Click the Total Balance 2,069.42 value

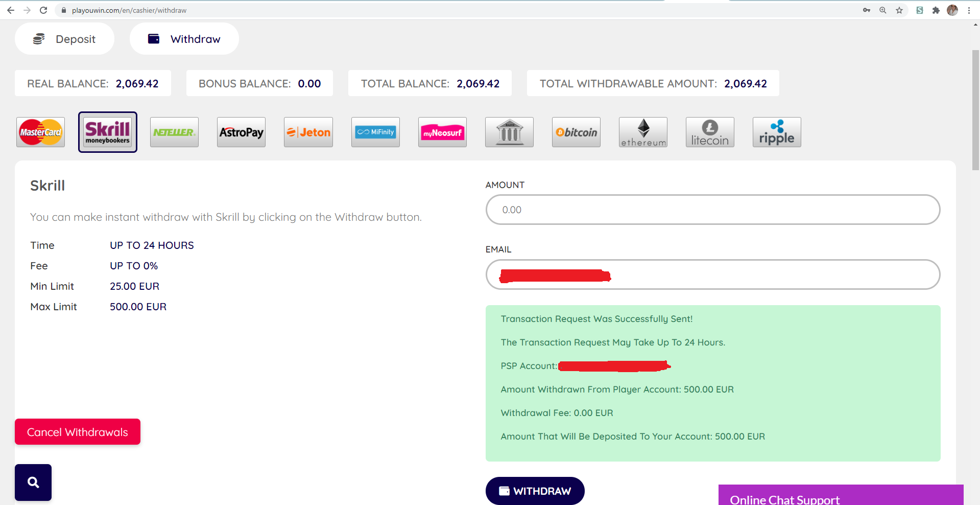click(x=478, y=84)
